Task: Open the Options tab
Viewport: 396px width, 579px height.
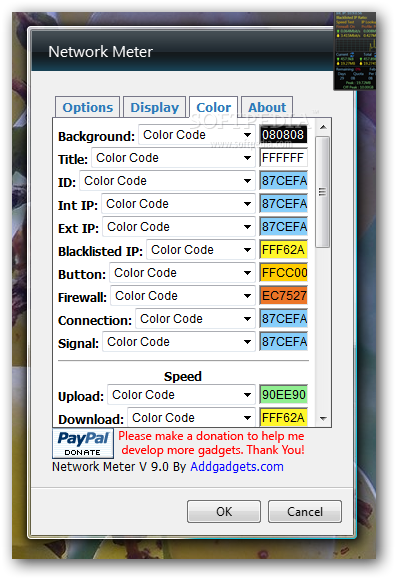Action: coord(88,107)
